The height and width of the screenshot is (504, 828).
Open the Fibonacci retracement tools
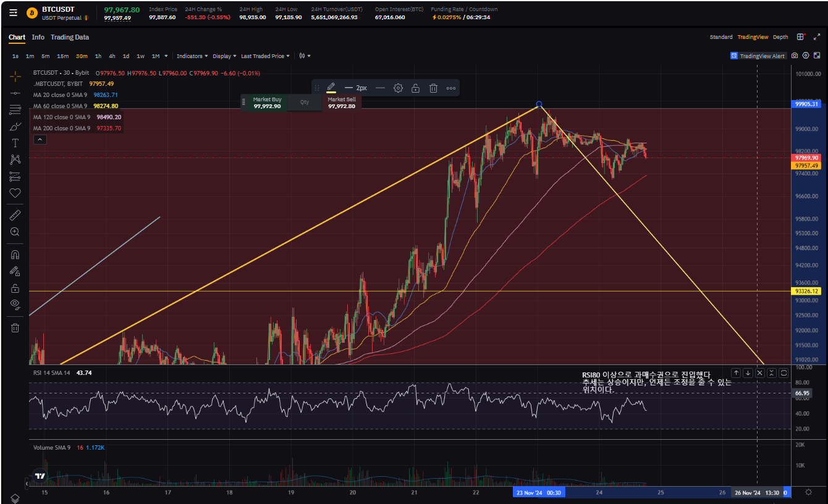tap(15, 110)
